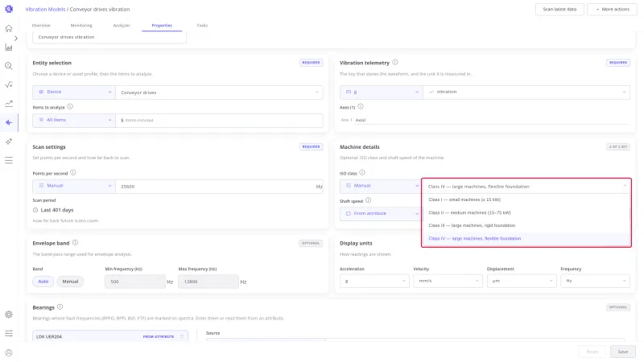Open the hamburger list sidebar icon

9,160
